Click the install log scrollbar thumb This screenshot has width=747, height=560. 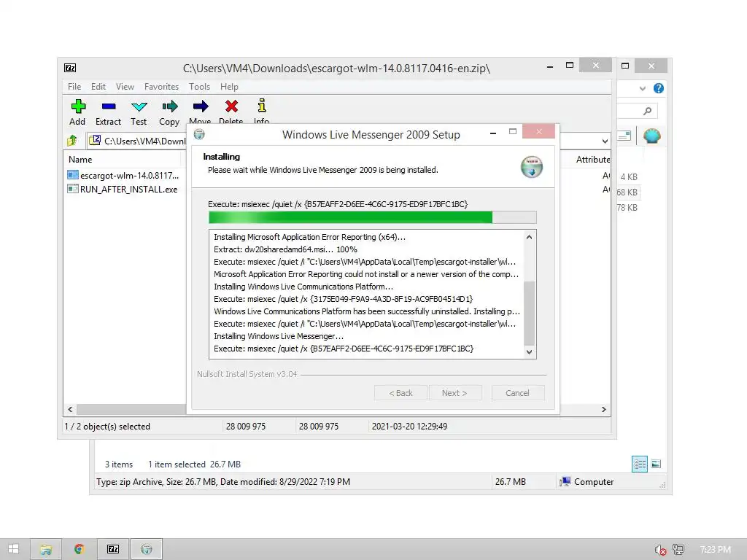(530, 313)
